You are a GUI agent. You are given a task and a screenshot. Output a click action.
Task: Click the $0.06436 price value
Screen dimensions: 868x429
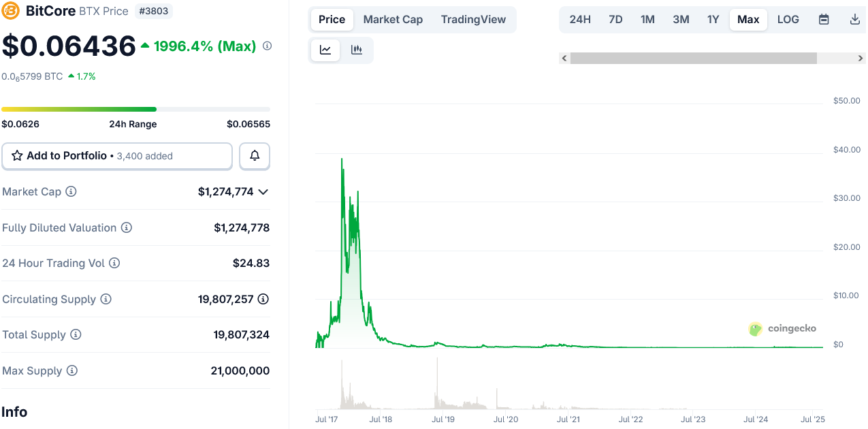[x=69, y=46]
